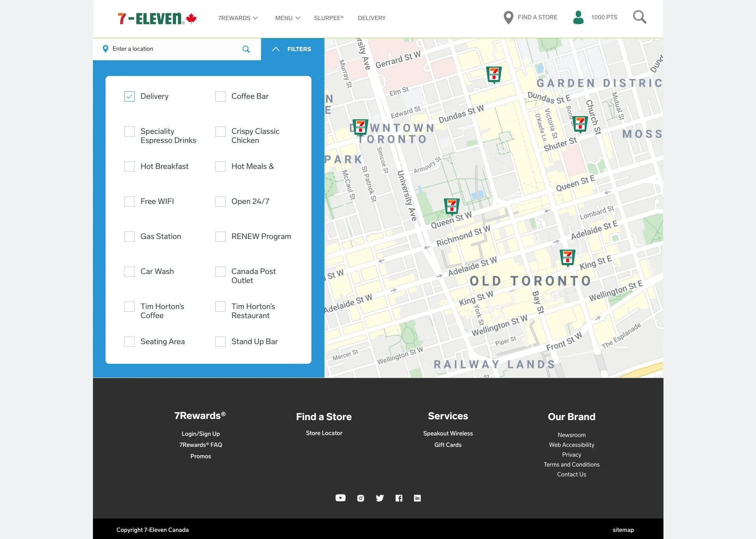
Task: Open the Contact Us link
Action: 572,474
